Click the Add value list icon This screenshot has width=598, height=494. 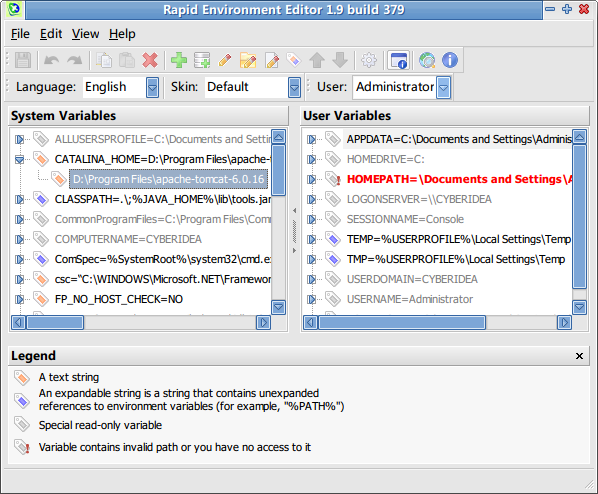point(202,60)
